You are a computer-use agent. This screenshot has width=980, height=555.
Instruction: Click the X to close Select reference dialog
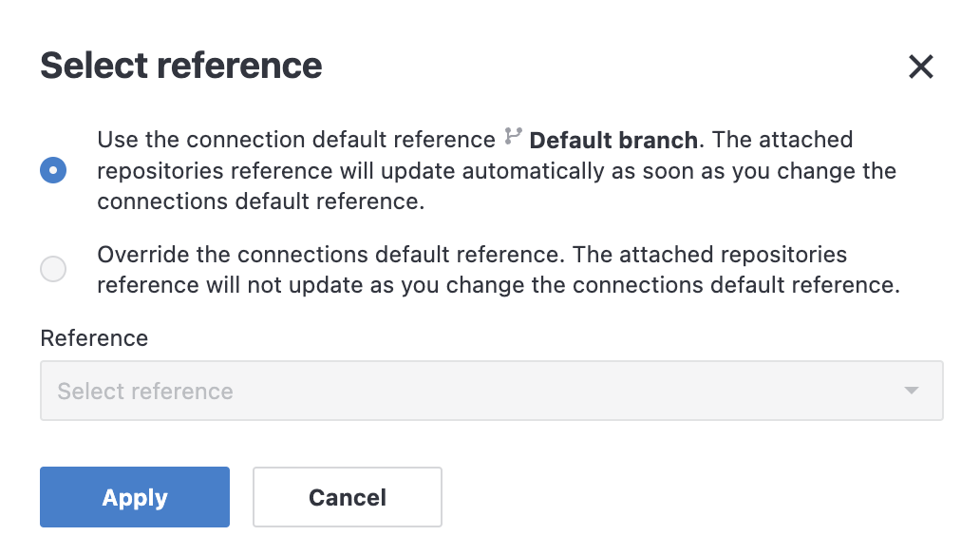pyautogui.click(x=920, y=67)
